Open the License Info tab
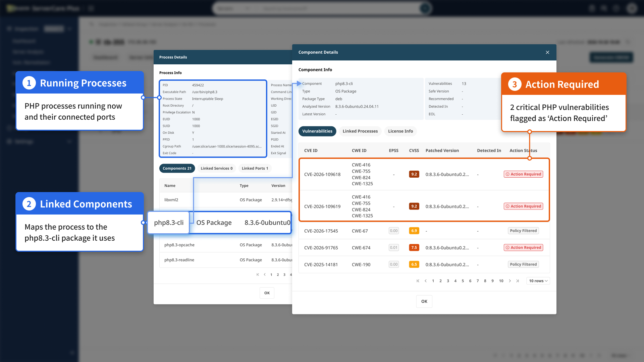The height and width of the screenshot is (362, 644). (x=400, y=131)
